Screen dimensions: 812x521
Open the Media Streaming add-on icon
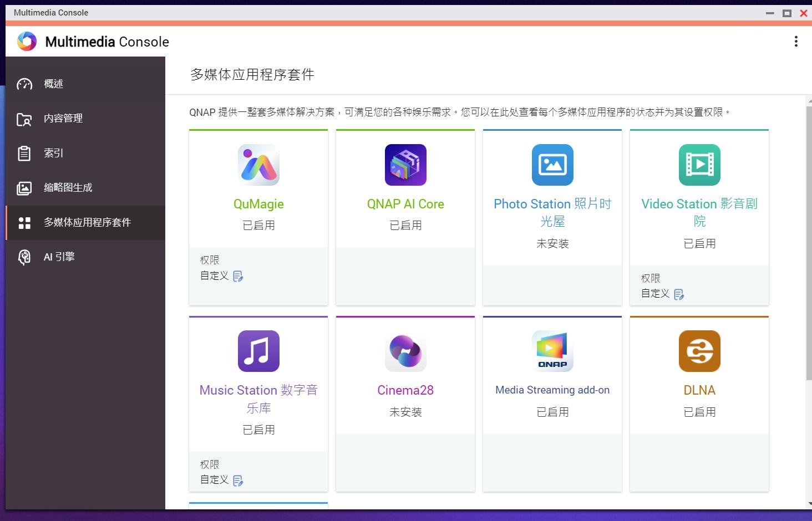pos(552,351)
